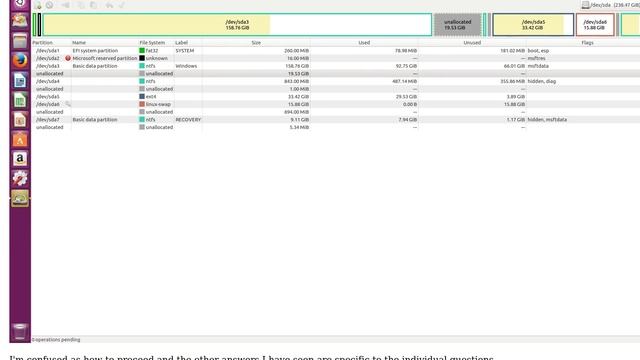The image size is (640, 360).
Task: Click the 'RECOVERY' label cell
Action: coord(188,120)
